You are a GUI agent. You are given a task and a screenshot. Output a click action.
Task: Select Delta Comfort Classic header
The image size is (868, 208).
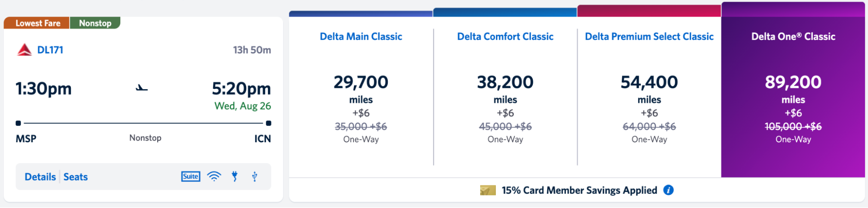point(505,37)
